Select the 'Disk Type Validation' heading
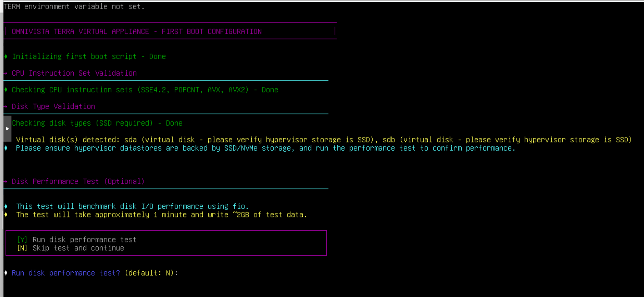 pos(53,107)
